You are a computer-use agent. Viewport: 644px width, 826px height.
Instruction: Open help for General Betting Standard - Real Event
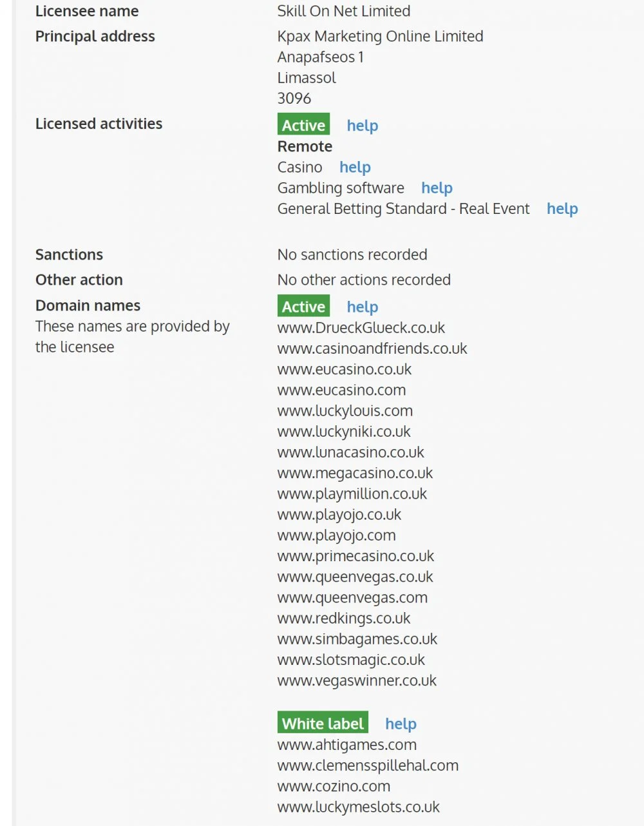point(562,208)
